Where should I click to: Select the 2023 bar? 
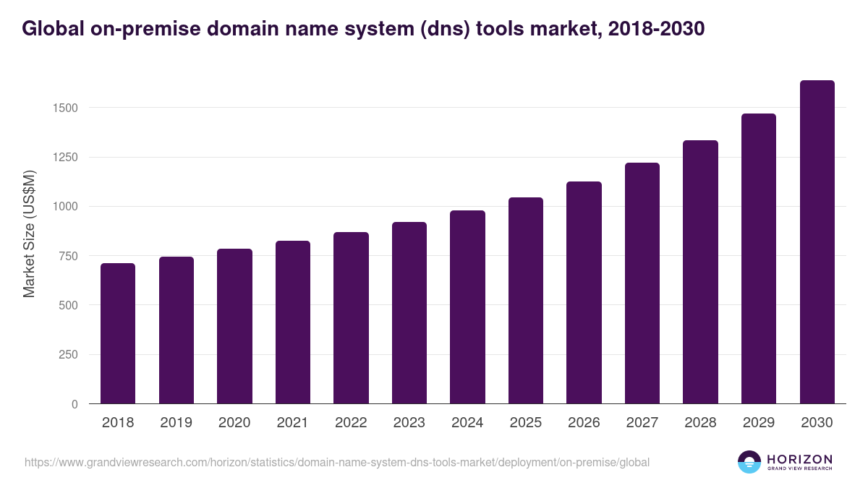409,313
